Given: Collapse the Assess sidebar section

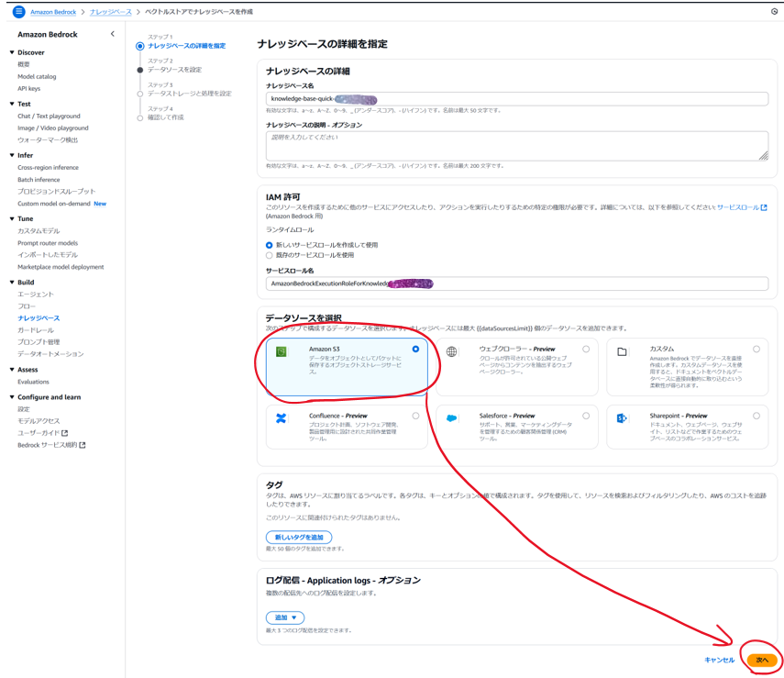Looking at the screenshot, I should [12, 369].
